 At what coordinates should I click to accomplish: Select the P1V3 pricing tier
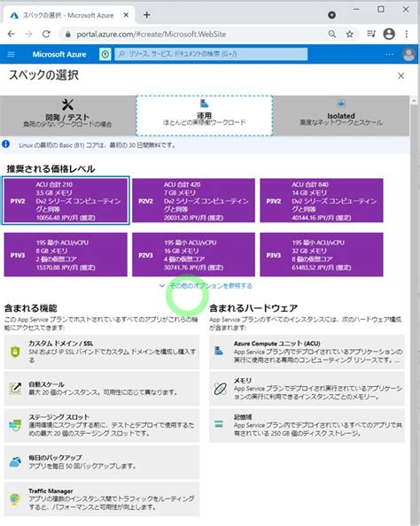coord(66,255)
